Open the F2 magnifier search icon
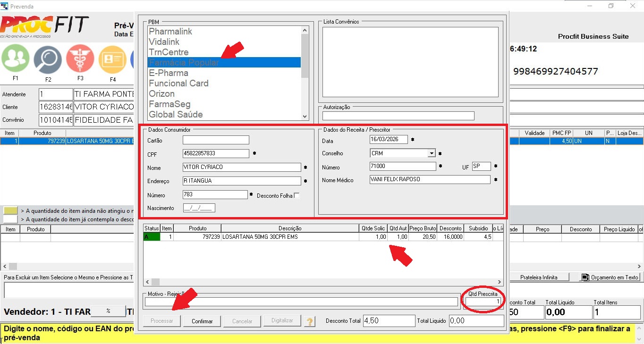This screenshot has width=644, height=344. click(x=48, y=59)
